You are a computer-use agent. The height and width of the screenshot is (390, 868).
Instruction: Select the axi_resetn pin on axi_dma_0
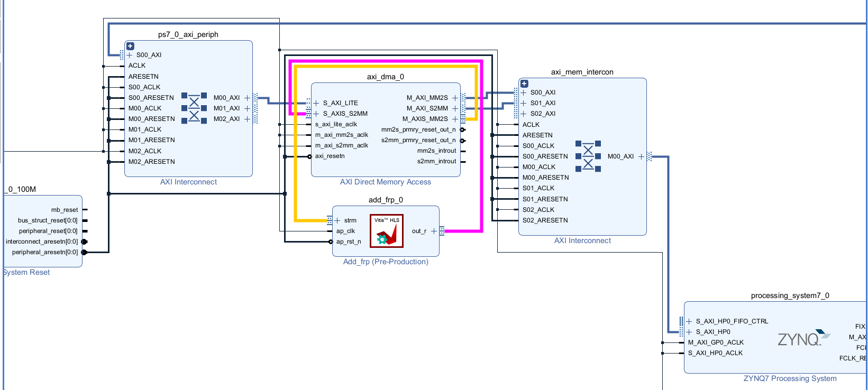tap(330, 156)
